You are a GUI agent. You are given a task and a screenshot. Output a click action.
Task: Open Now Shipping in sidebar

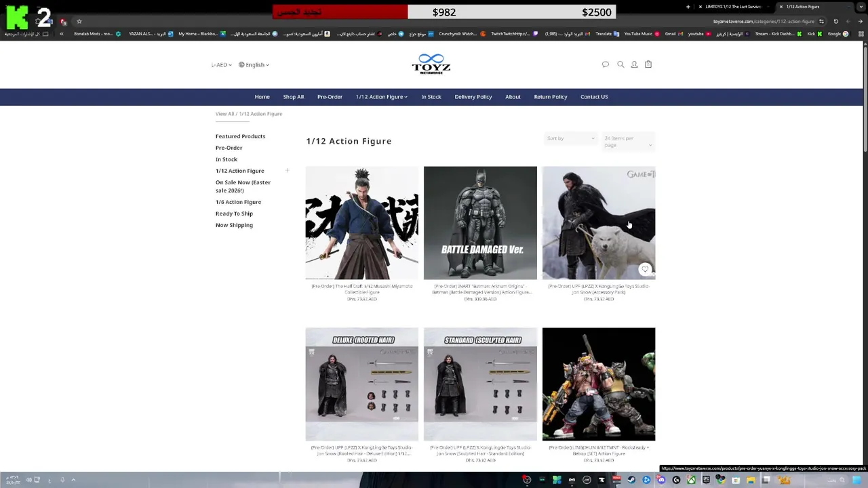(x=234, y=225)
